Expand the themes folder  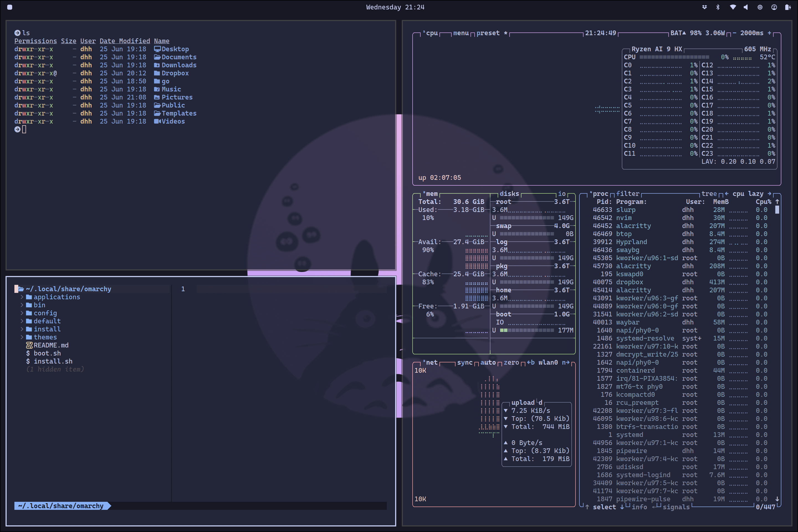45,337
